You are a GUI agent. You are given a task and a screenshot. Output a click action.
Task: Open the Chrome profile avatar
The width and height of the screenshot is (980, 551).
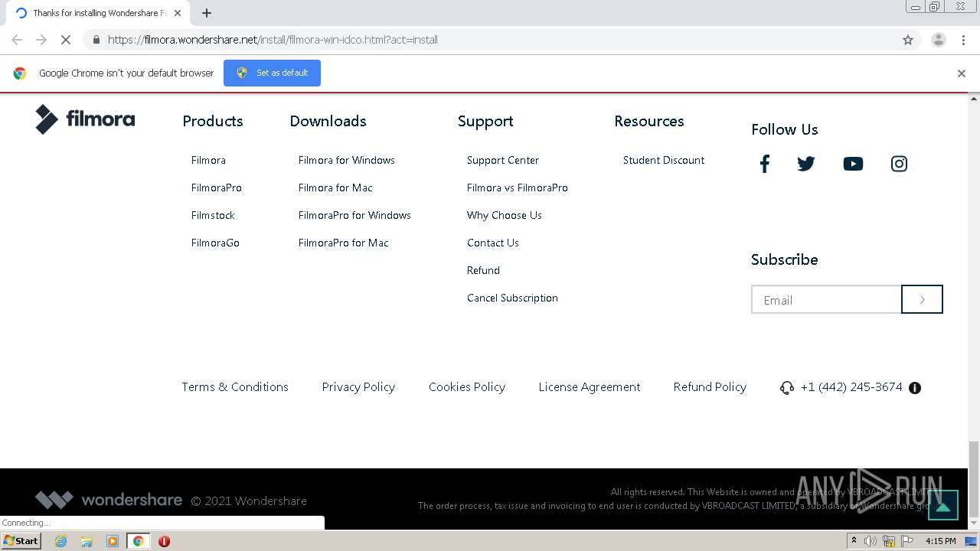point(938,40)
